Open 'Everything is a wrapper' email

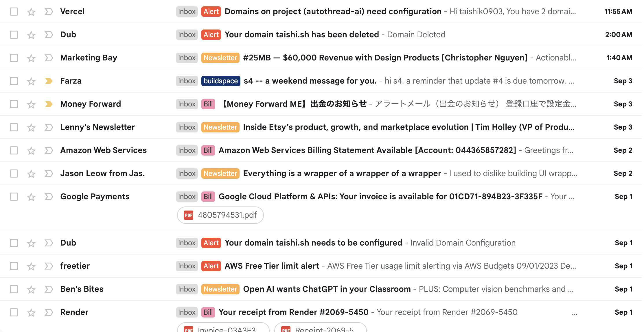point(342,174)
